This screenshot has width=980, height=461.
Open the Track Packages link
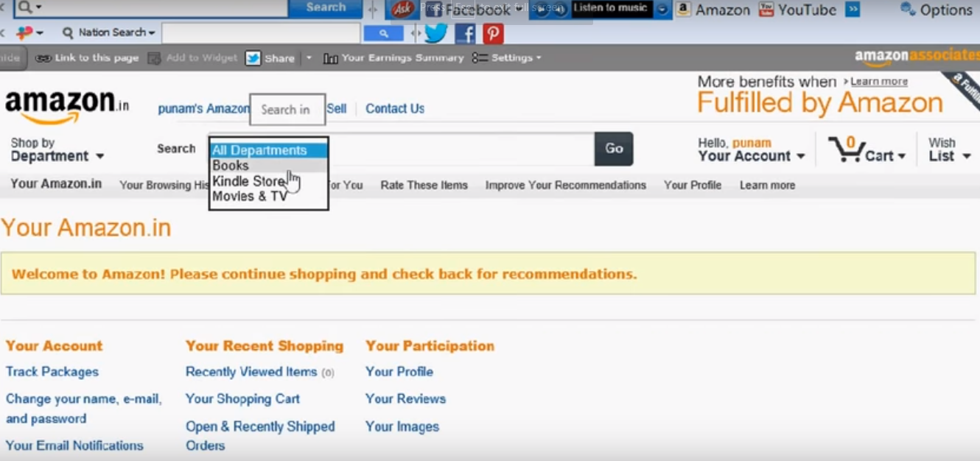(x=52, y=372)
